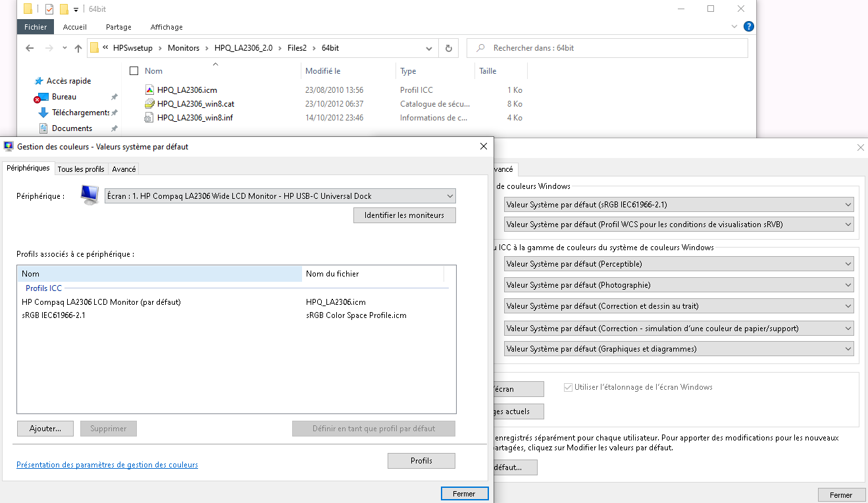Expand the address bar history dropdown arrow
Viewport: 868px width, 503px height.
[x=429, y=48]
